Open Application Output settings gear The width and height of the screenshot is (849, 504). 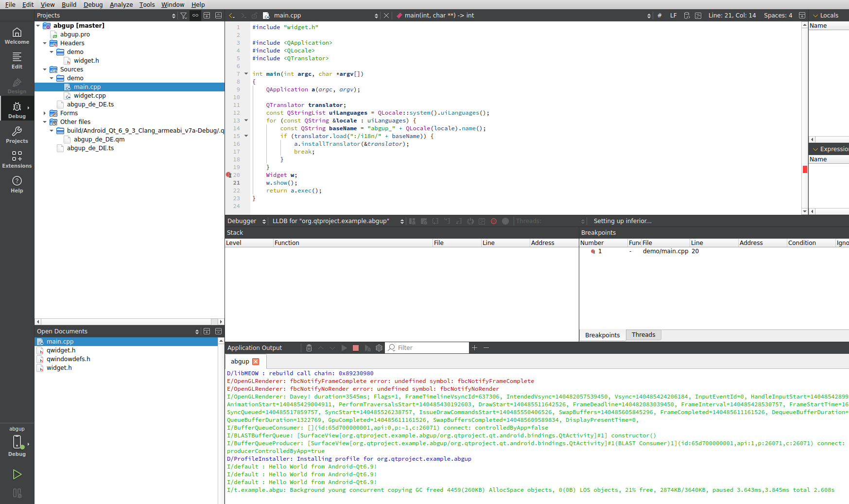pos(379,348)
